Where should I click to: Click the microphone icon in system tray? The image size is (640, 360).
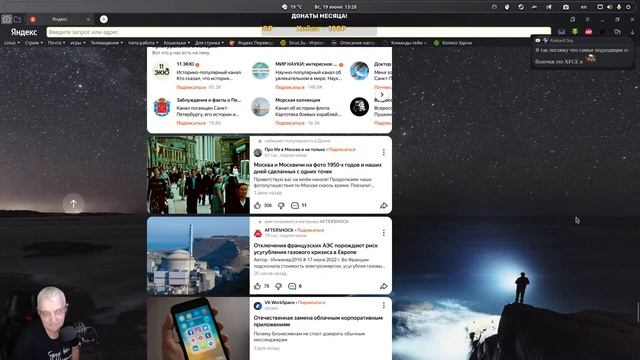[x=619, y=7]
